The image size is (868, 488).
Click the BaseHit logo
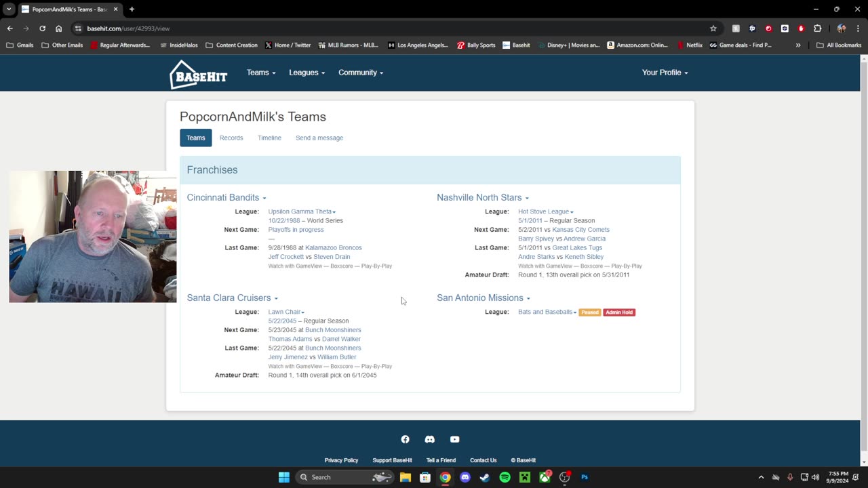(x=198, y=75)
